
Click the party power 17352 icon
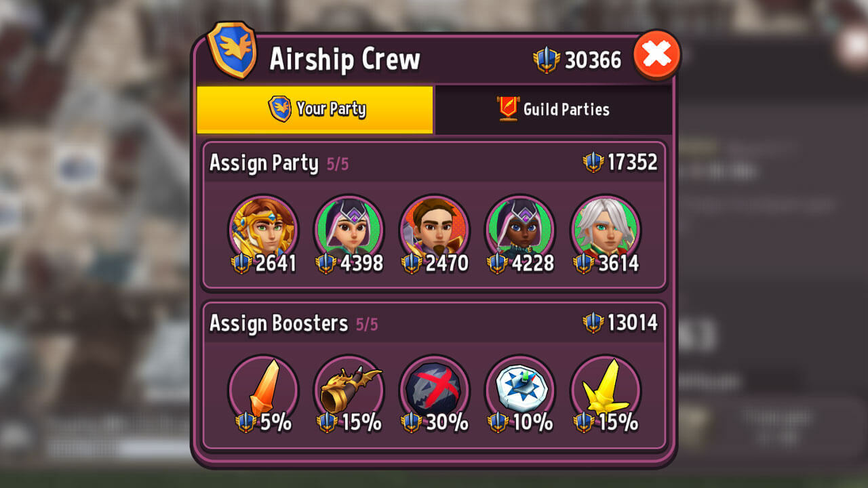coord(593,162)
